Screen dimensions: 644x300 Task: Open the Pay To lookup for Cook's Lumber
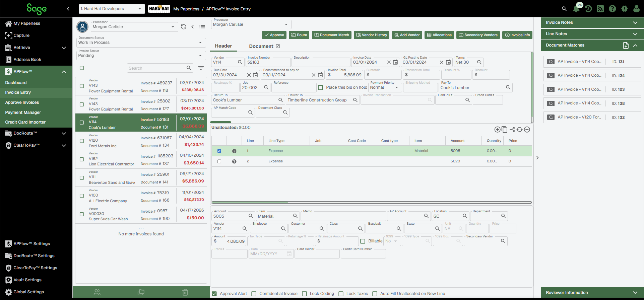(508, 87)
